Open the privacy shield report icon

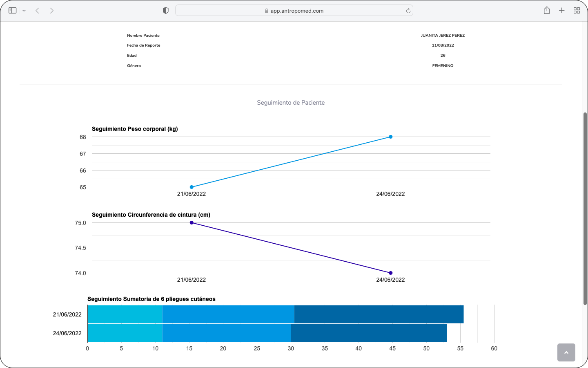(165, 11)
